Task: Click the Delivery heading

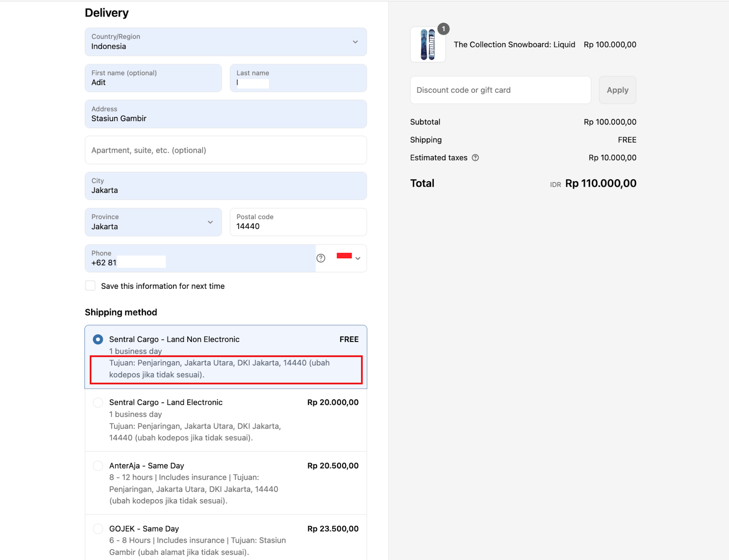Action: [107, 13]
